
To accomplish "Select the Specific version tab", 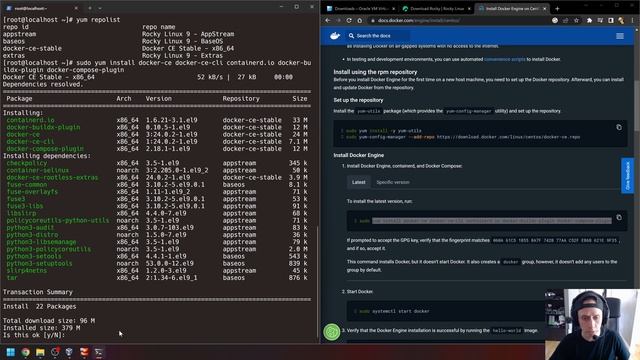I will 393,182.
